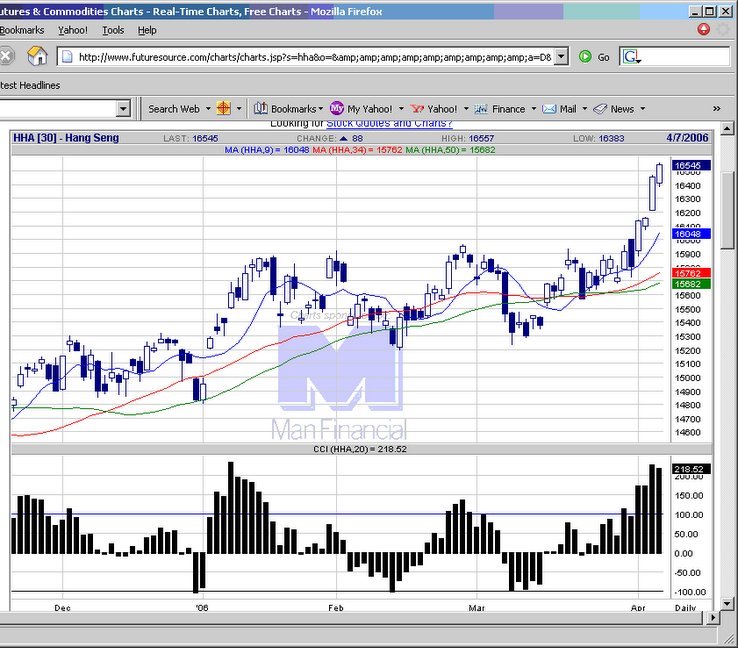Click the red 15762 price tag
Screen dimensions: 738x648
click(x=691, y=273)
